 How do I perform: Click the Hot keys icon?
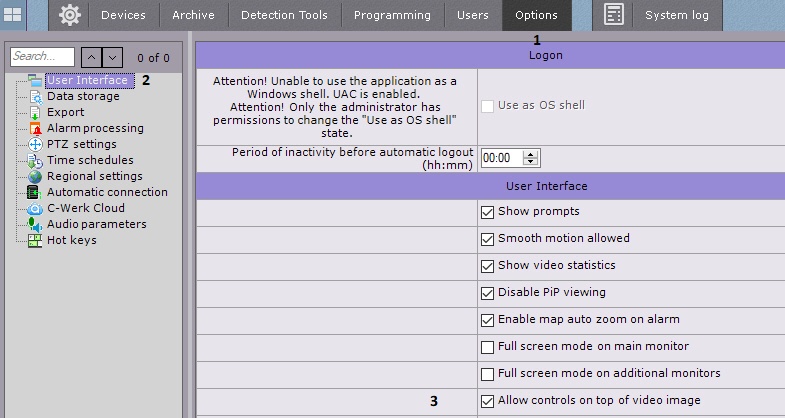pos(36,241)
